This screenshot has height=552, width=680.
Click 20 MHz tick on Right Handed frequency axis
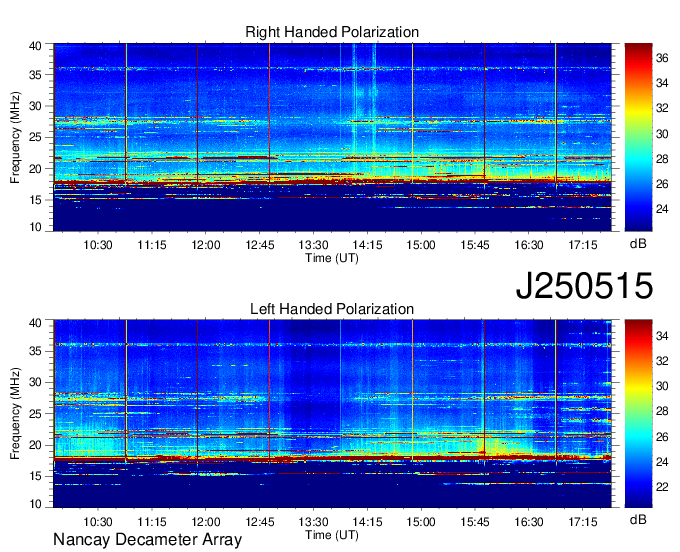[35, 169]
